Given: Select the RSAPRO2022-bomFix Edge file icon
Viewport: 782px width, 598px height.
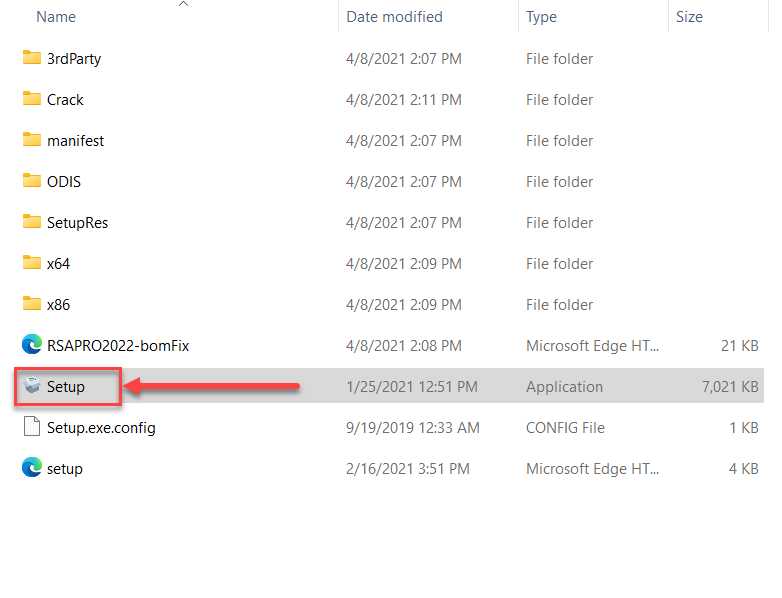Looking at the screenshot, I should click(31, 345).
